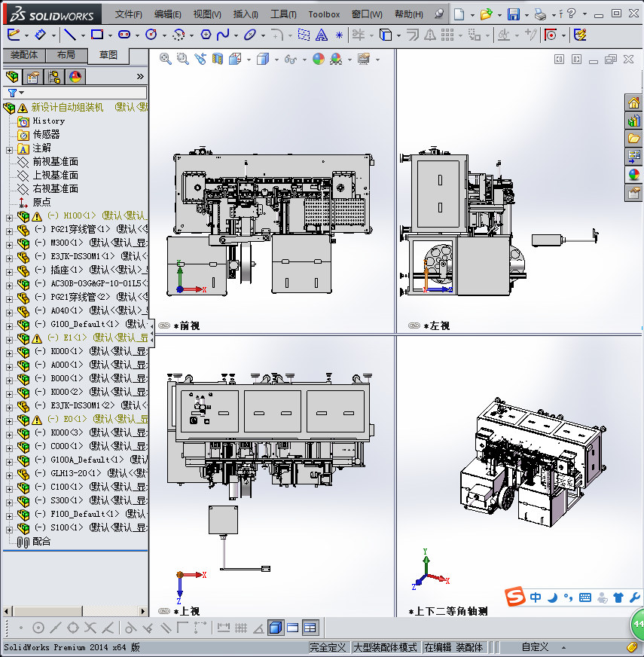Select the Line sketch tool
The height and width of the screenshot is (657, 644).
click(69, 35)
